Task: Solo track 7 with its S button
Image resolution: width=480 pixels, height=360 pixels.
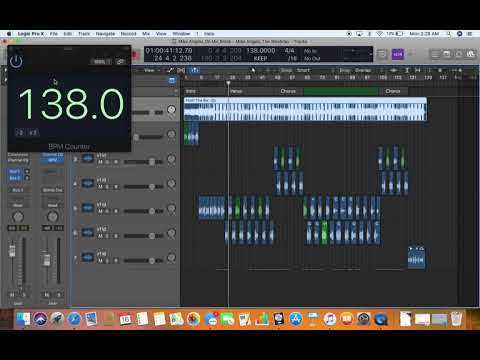Action: click(108, 261)
